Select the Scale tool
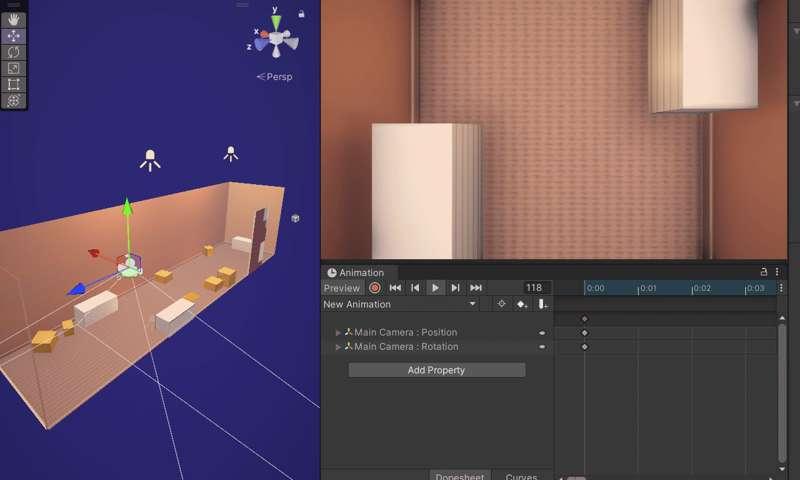800x480 pixels. click(13, 68)
